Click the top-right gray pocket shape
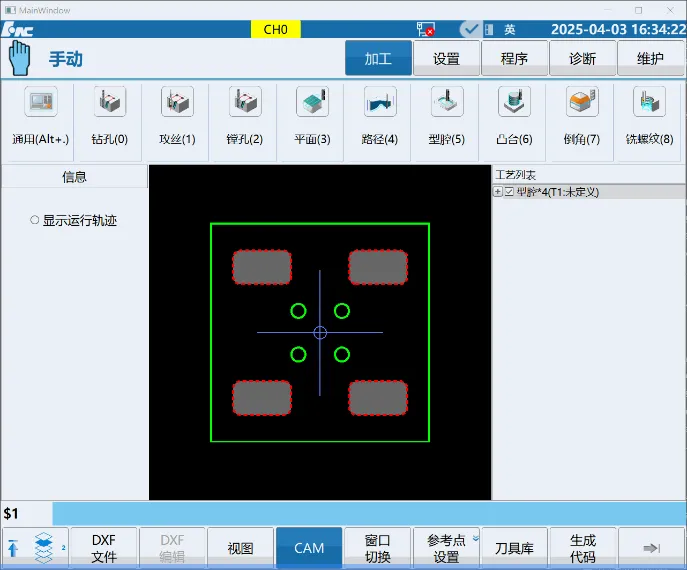 click(x=378, y=267)
